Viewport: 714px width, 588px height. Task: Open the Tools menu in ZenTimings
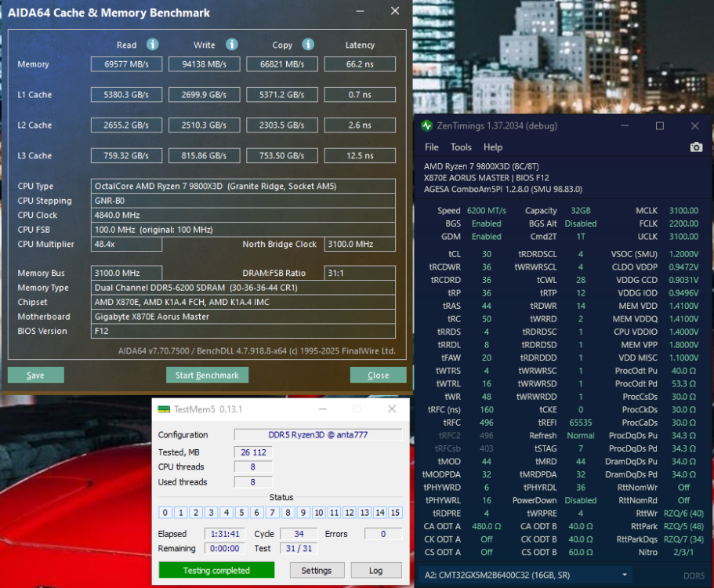(x=461, y=147)
